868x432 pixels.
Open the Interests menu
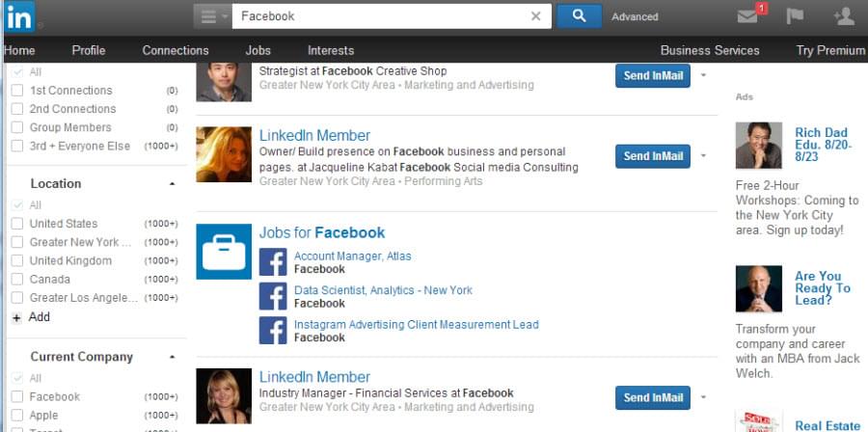331,50
